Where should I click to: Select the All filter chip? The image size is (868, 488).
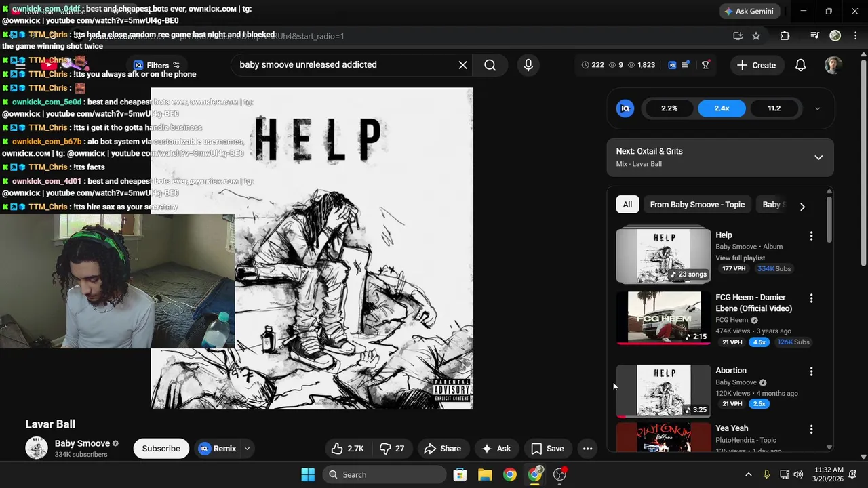click(627, 205)
